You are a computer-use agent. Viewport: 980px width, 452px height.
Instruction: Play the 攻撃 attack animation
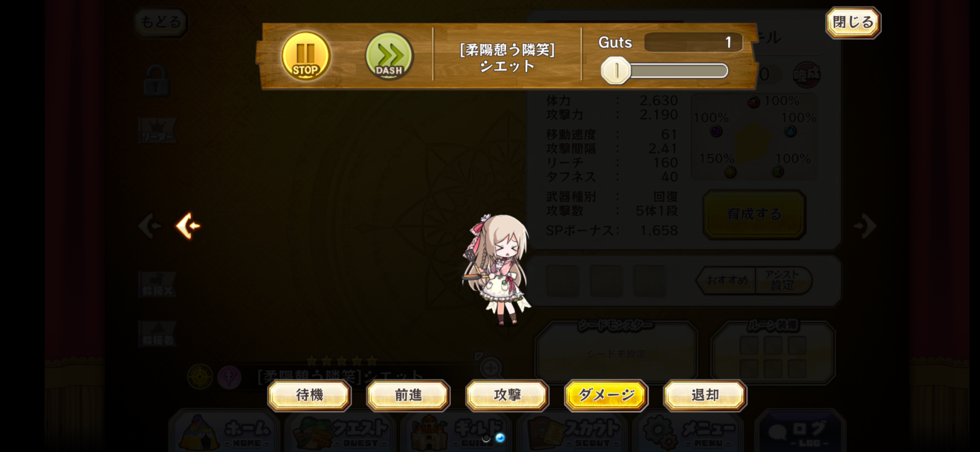[507, 395]
